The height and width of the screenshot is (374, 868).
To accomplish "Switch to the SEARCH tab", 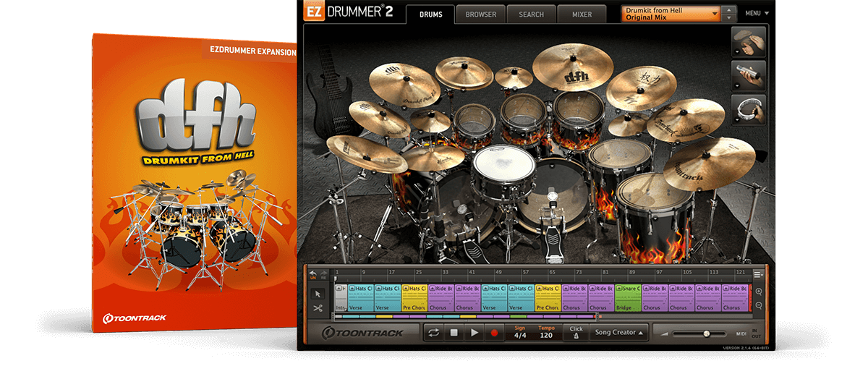I will click(531, 14).
